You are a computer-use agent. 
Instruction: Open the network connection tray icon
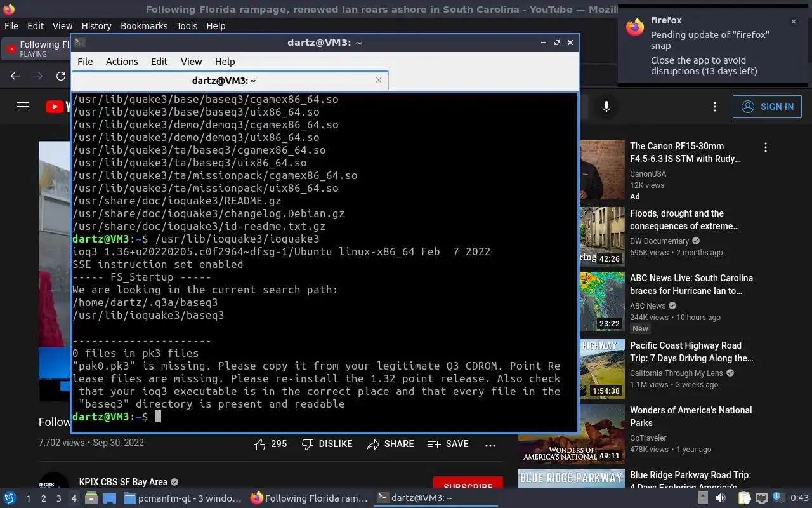point(762,498)
